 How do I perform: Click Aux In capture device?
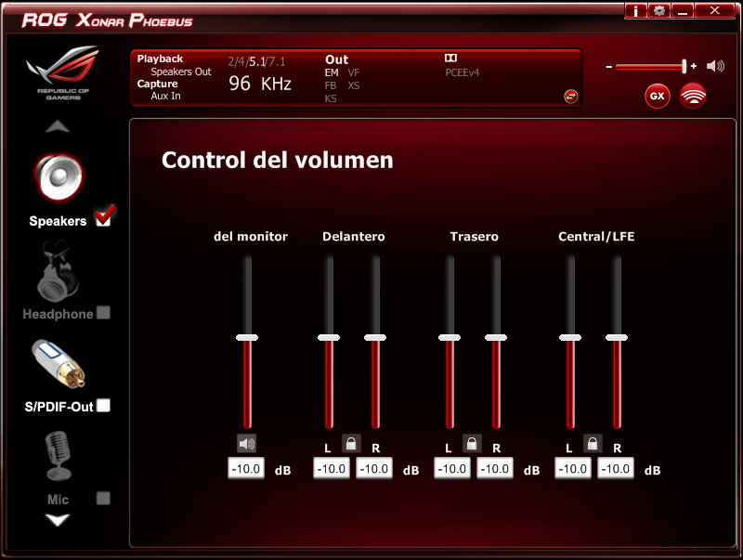[x=166, y=96]
